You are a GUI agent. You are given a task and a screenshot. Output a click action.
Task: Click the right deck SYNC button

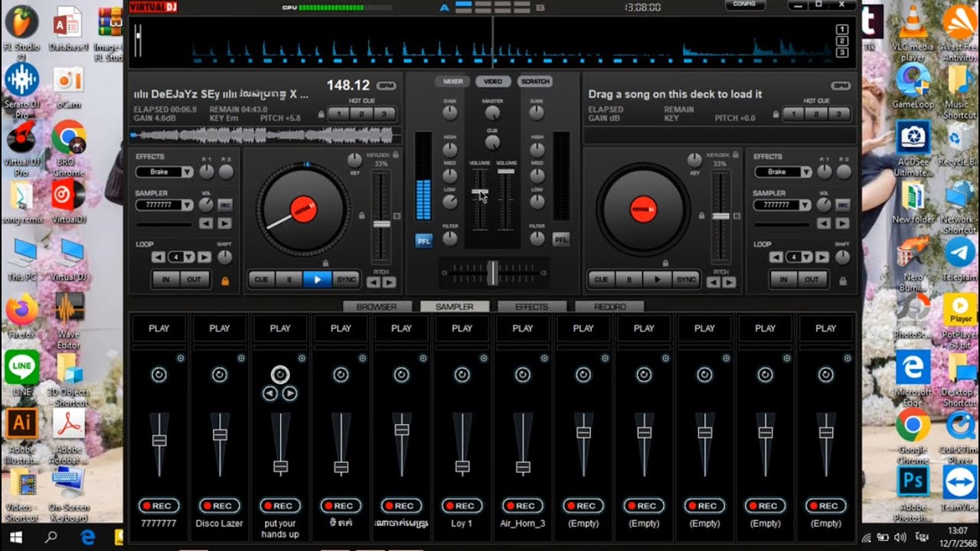click(x=686, y=279)
